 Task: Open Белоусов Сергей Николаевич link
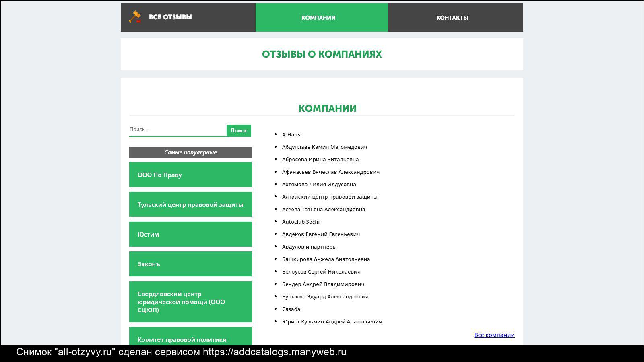coord(321,271)
